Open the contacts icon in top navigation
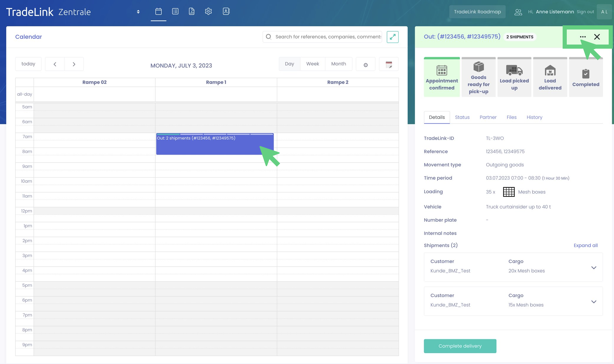The width and height of the screenshot is (614, 364). click(226, 12)
